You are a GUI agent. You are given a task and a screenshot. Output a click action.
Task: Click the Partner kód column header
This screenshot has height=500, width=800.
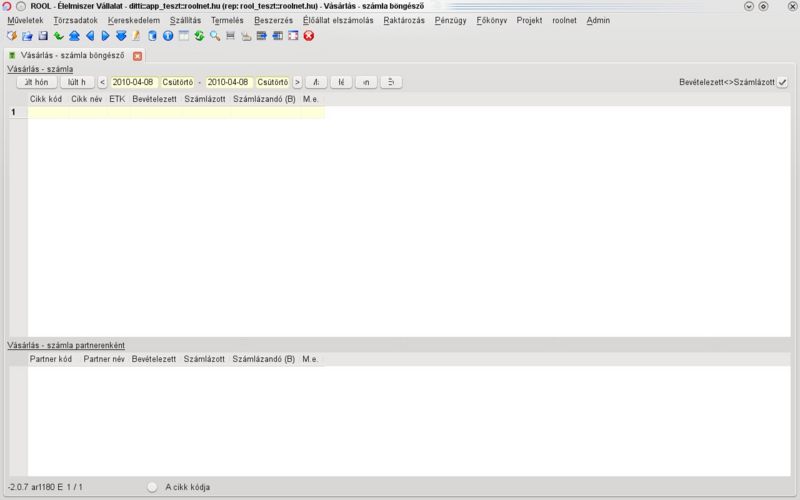51,359
